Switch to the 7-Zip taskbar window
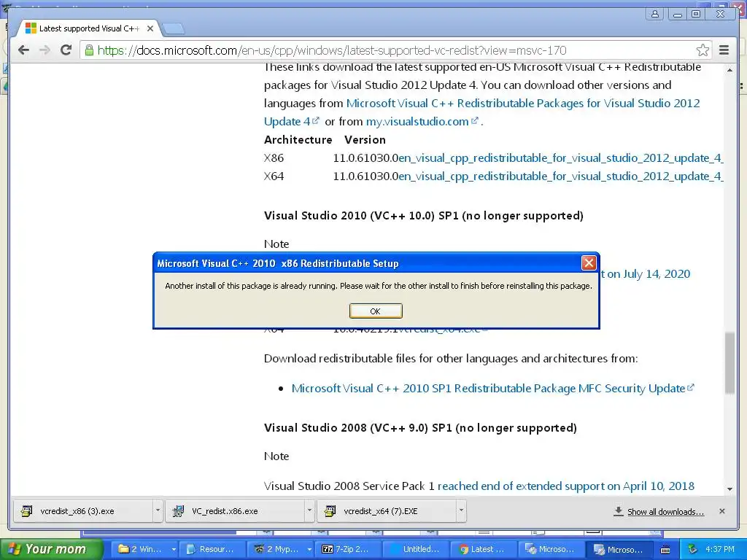This screenshot has width=747, height=560. [x=348, y=549]
